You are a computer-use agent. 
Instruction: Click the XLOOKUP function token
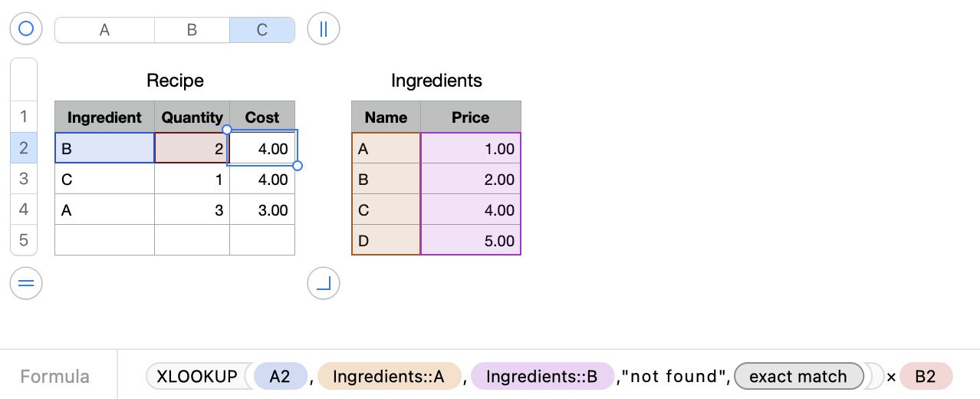click(197, 377)
